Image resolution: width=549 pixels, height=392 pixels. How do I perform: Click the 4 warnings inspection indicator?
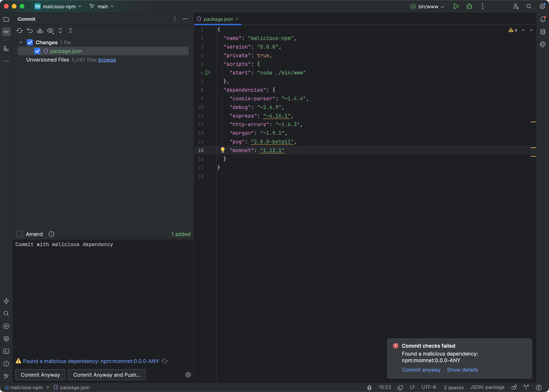coord(513,30)
